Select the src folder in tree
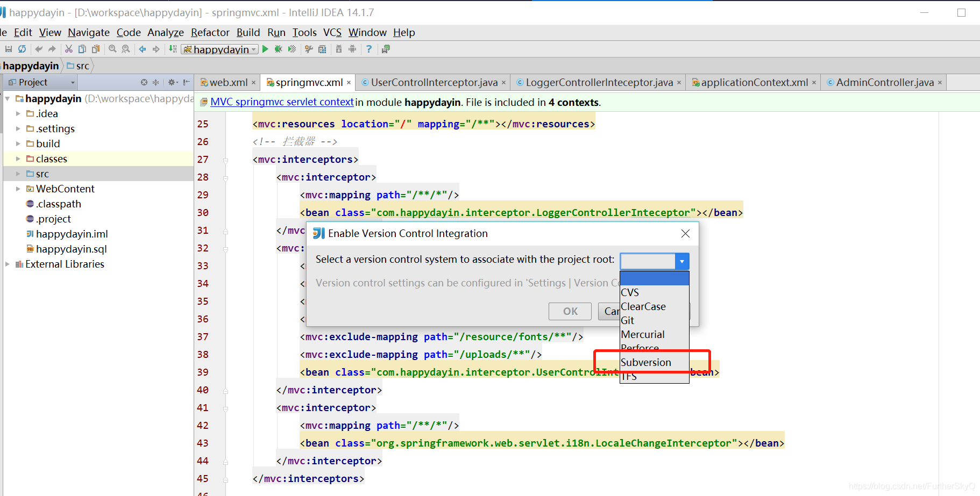The height and width of the screenshot is (496, 980). [x=98, y=174]
